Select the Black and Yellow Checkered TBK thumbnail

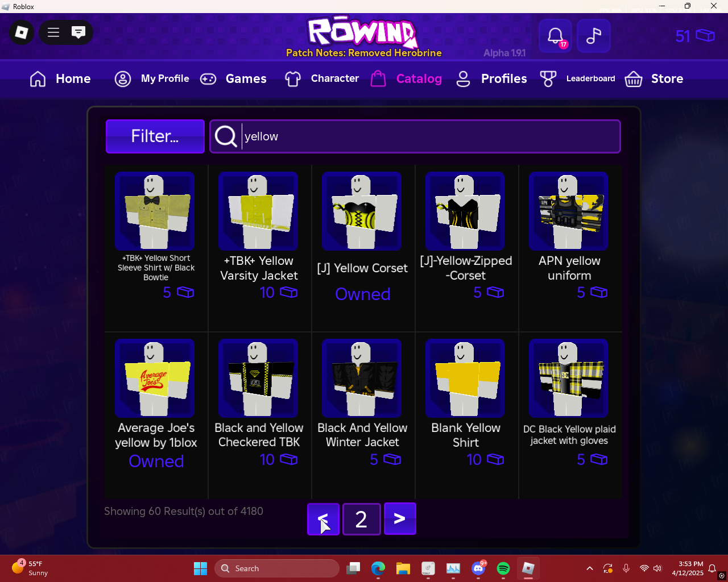[258, 378]
